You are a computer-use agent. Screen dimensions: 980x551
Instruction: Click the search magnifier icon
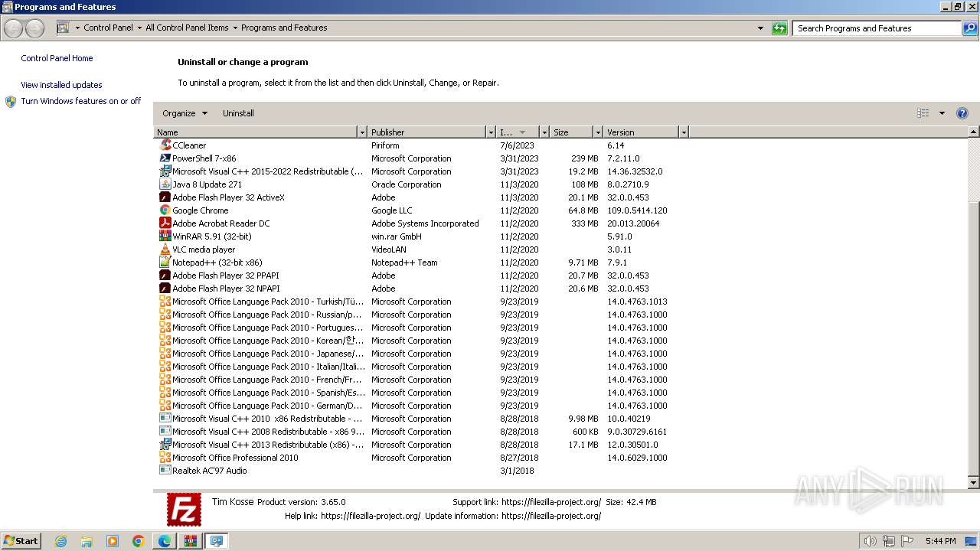tap(970, 28)
